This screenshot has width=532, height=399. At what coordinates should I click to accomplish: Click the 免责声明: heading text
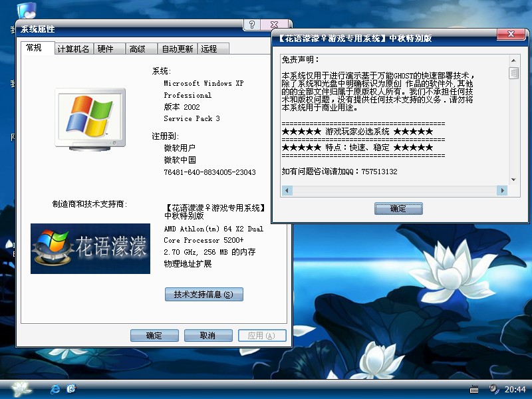click(x=301, y=60)
